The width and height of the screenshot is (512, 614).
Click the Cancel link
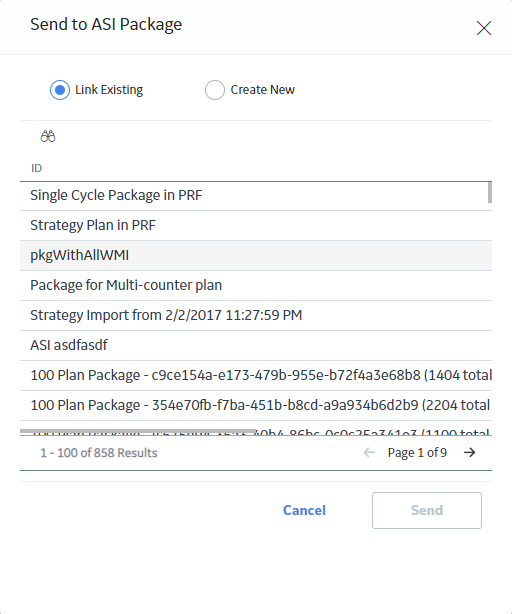[304, 510]
